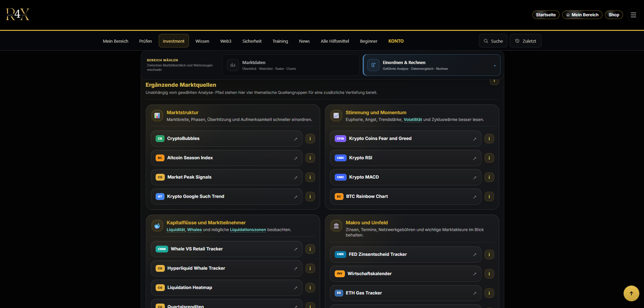The image size is (644, 308).
Task: Open the Investment menu item
Action: [x=174, y=41]
